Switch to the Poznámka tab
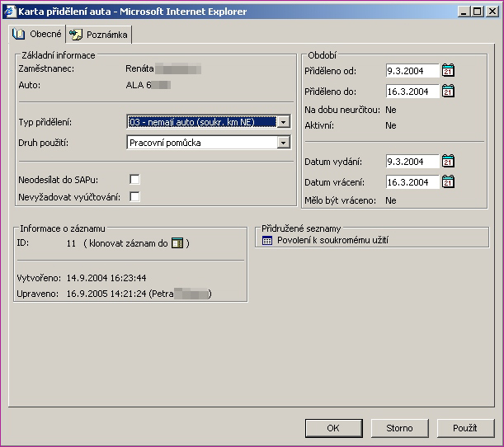Screen dimensions: 504x447 (100, 35)
